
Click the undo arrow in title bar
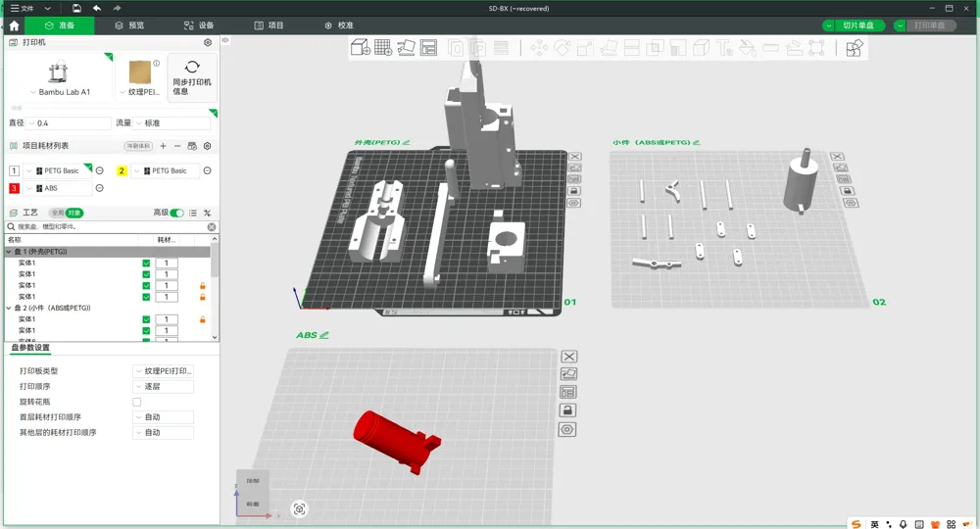[x=97, y=8]
